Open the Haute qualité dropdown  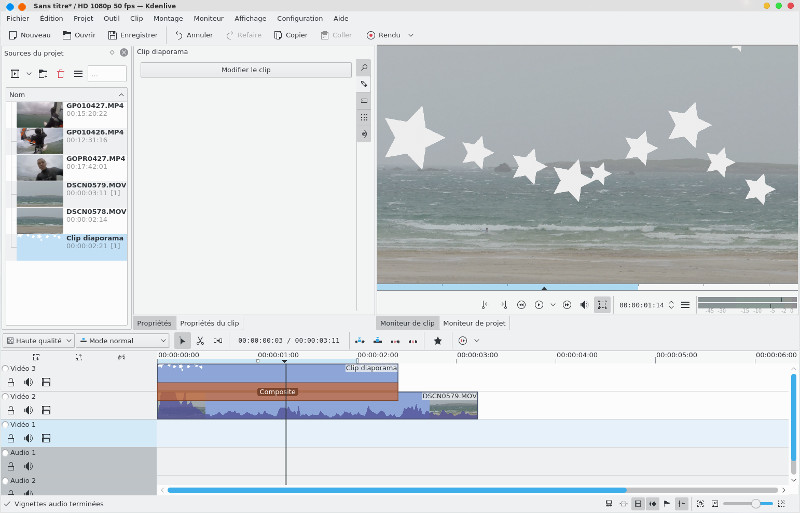(x=38, y=341)
